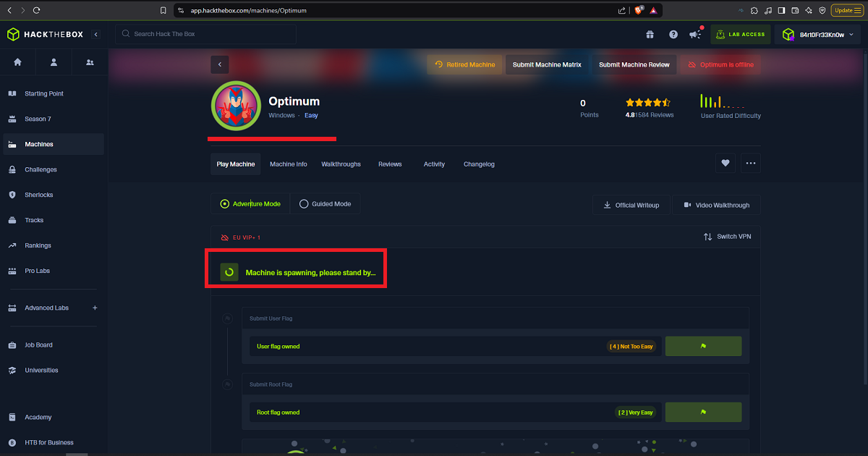This screenshot has height=456, width=868.
Task: Click the Optimum machine avatar
Action: 236,106
